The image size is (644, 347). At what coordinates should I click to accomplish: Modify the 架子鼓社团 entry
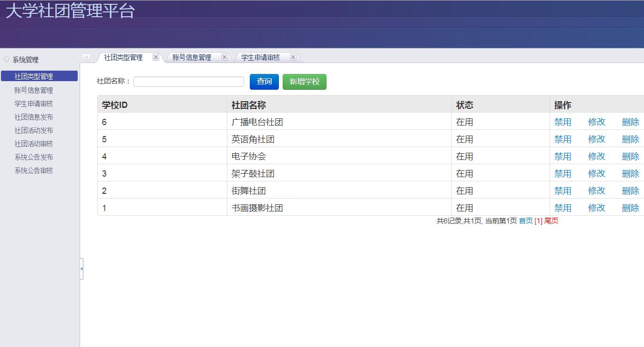596,174
